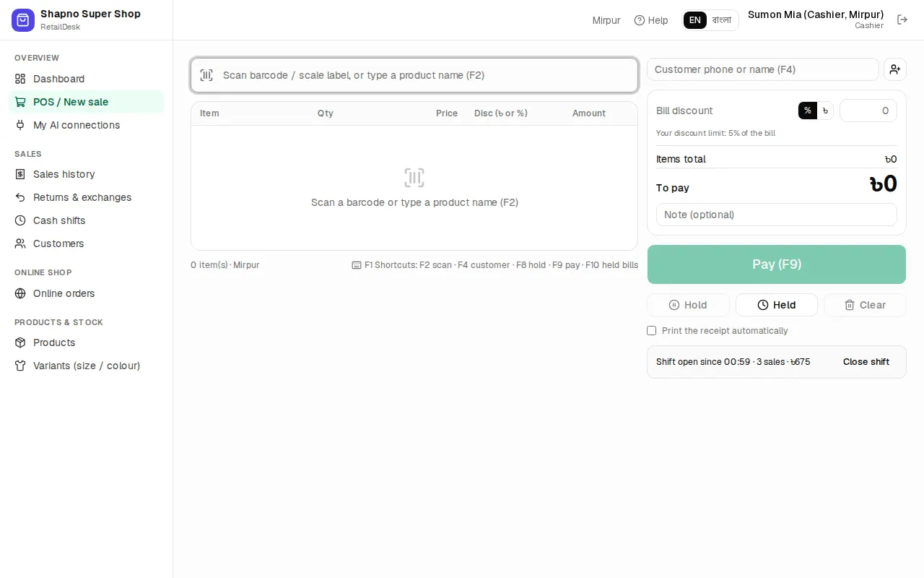This screenshot has height=578, width=924.
Task: Select taka (৳) discount mode
Action: tap(825, 111)
